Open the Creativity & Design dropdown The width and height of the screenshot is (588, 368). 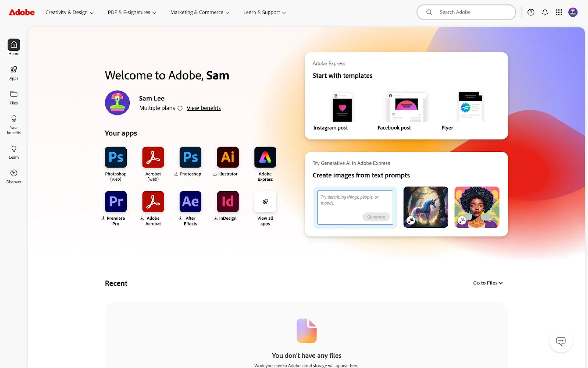70,12
